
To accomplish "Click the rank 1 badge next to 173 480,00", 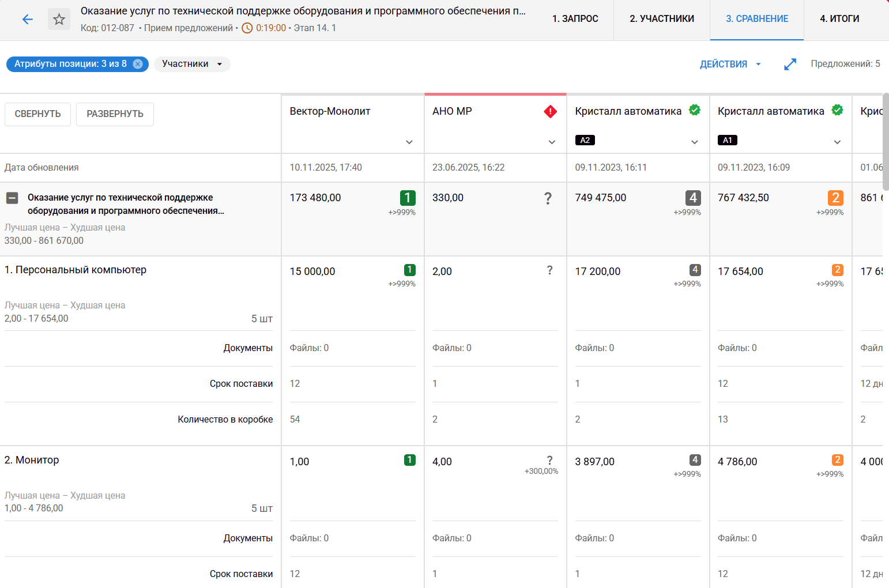I will 408,198.
